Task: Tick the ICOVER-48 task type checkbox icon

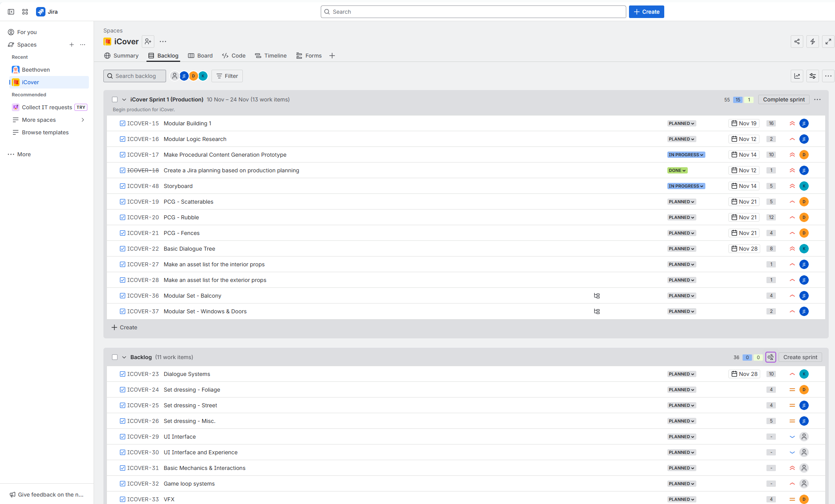Action: (x=123, y=186)
